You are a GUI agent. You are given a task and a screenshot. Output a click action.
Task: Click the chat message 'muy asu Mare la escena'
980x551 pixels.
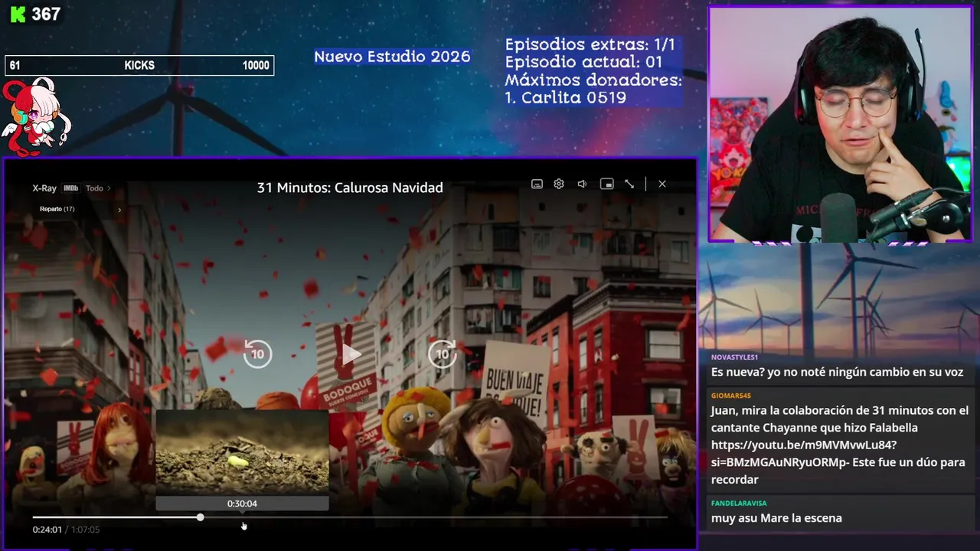point(776,518)
